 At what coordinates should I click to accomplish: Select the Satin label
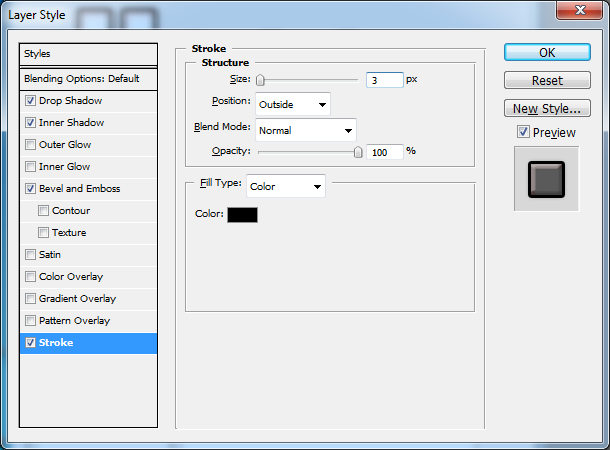[x=50, y=254]
